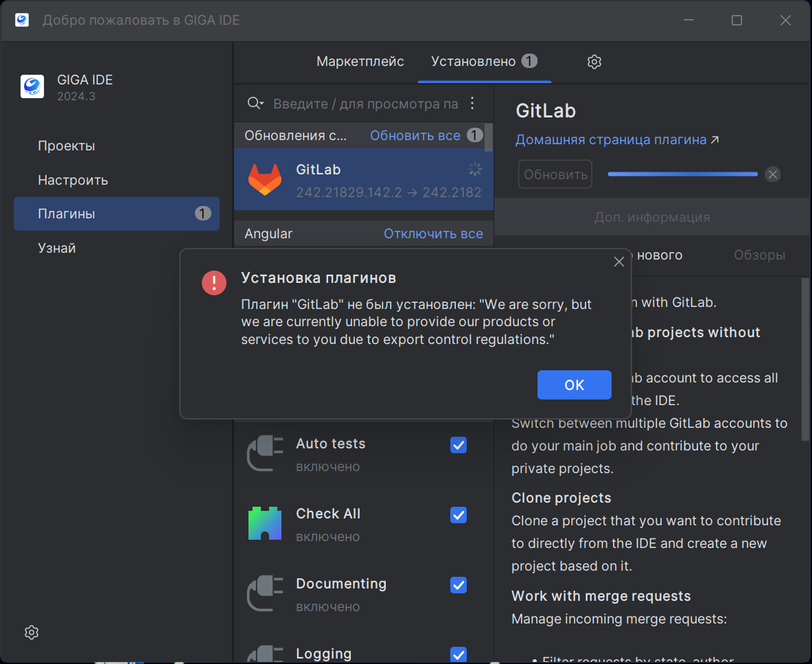Click the Check All colorful plugin icon

click(x=265, y=523)
